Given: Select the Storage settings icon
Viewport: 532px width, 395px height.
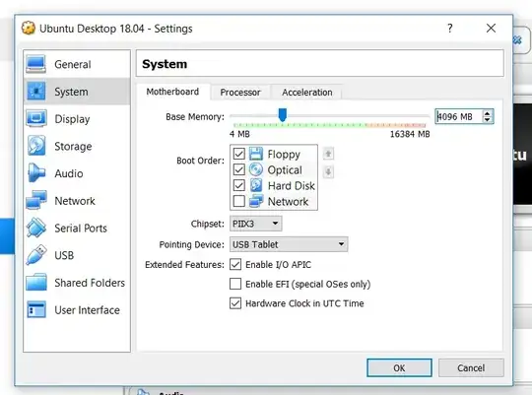Looking at the screenshot, I should (x=36, y=146).
